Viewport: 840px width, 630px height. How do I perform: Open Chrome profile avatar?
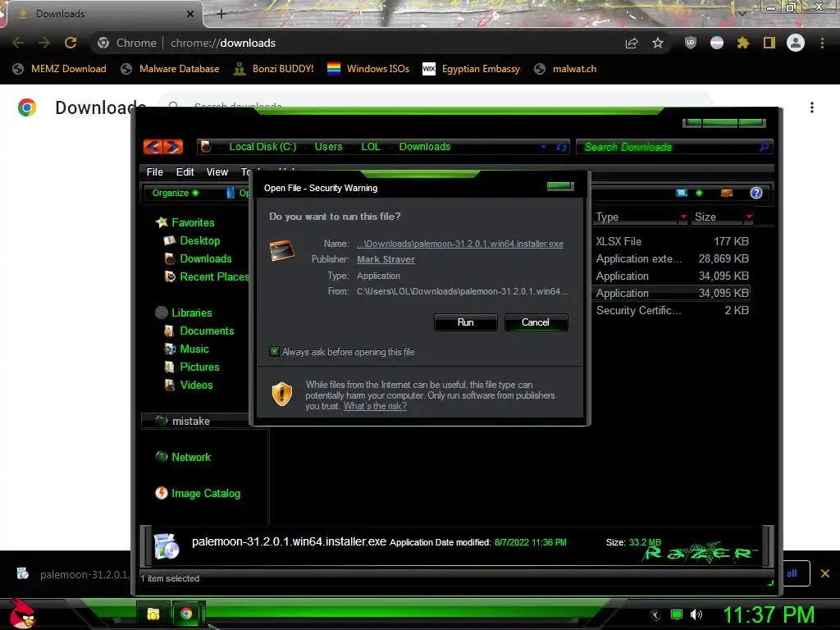click(x=796, y=43)
